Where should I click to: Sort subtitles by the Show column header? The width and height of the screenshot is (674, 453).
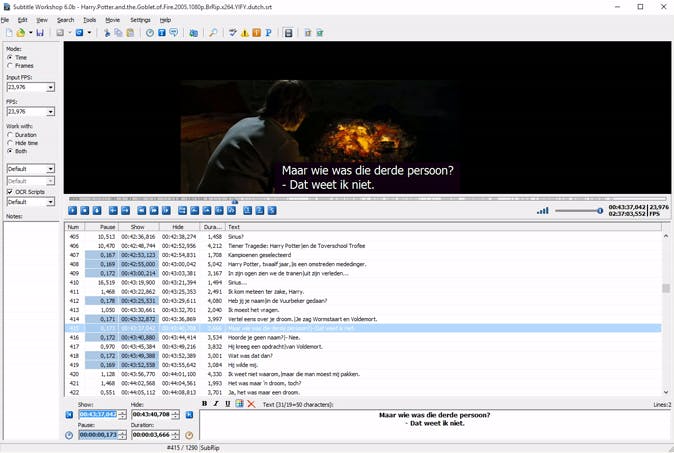[139, 227]
